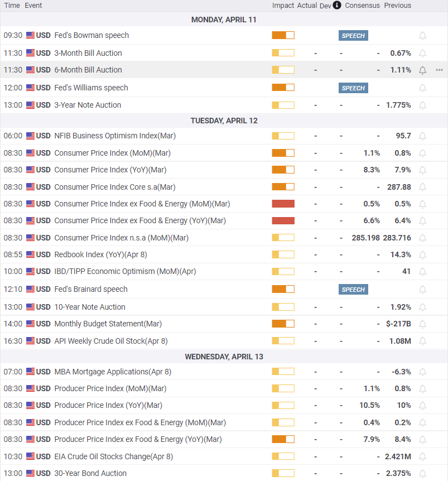Screen dimensions: 448x481
Task: Click the bell icon for 10-Year Note Auction
Action: point(422,307)
